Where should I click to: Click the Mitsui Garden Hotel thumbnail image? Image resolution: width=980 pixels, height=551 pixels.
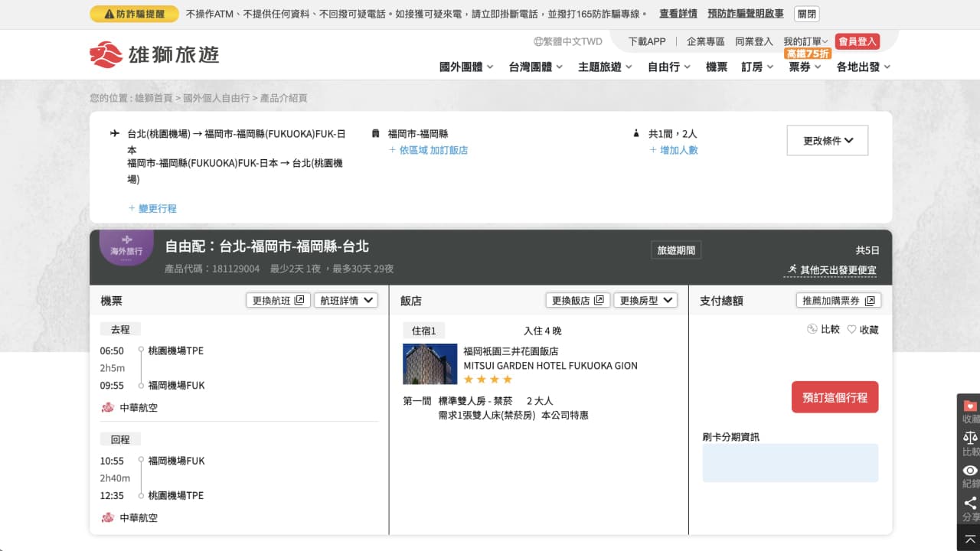430,364
